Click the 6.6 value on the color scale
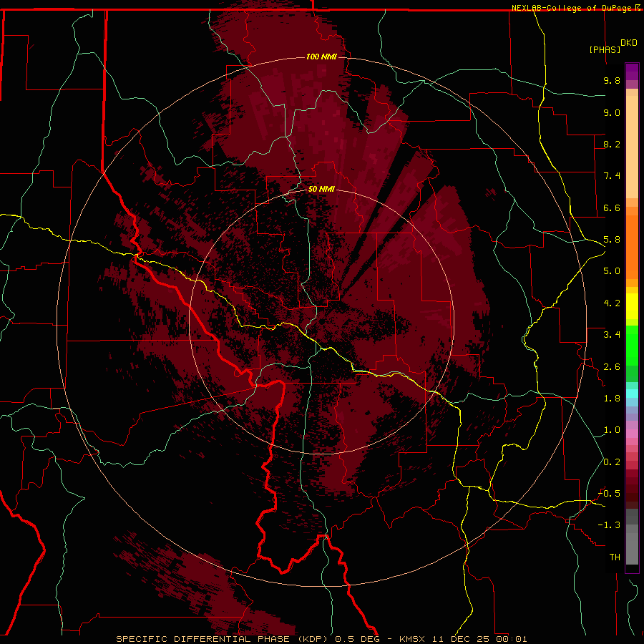 coord(612,208)
